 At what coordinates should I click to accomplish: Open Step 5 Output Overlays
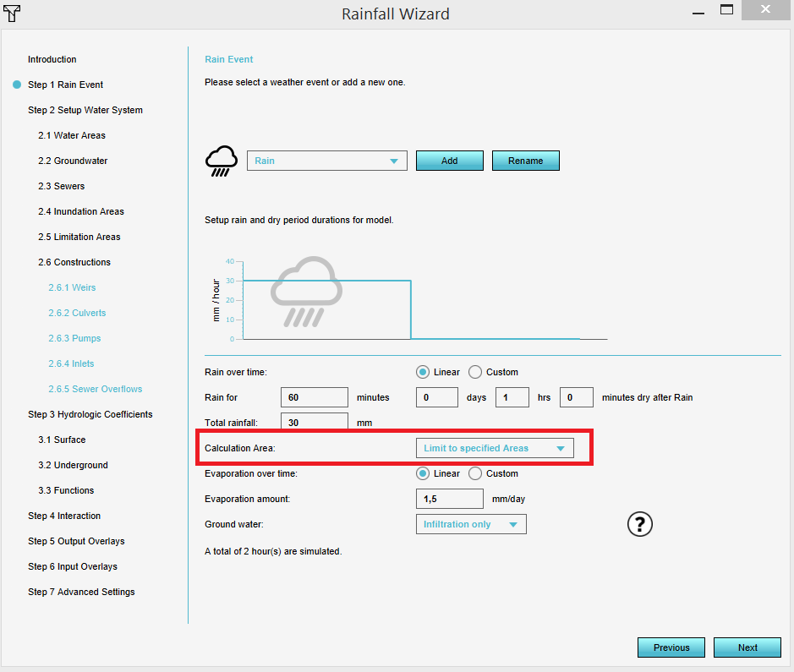point(75,541)
